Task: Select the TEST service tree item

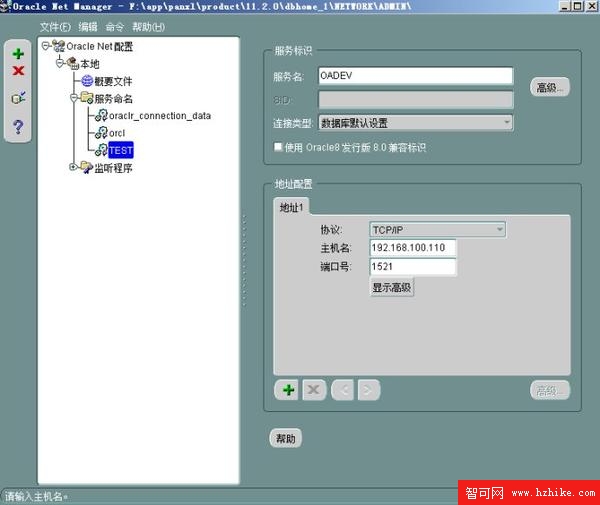Action: (121, 150)
